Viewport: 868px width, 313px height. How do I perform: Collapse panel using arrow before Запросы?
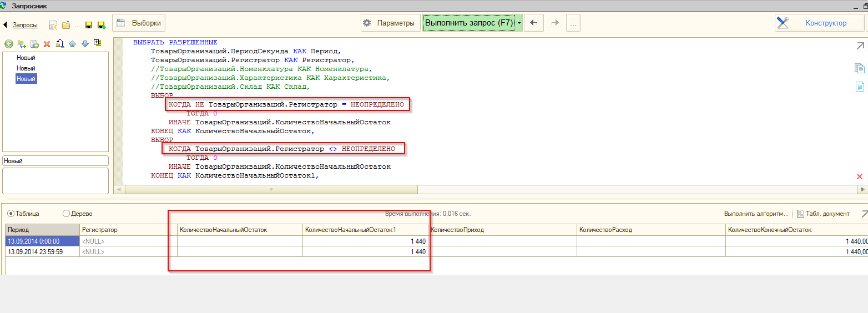[6, 25]
